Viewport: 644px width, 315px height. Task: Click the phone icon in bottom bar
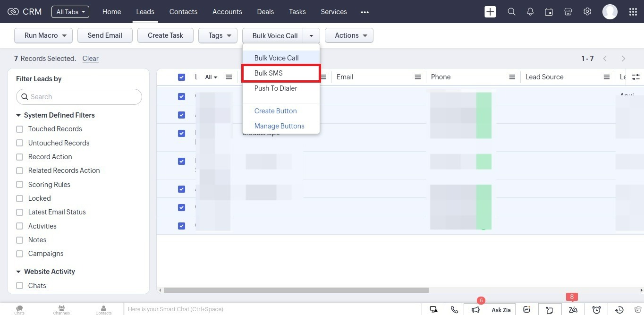tap(454, 310)
